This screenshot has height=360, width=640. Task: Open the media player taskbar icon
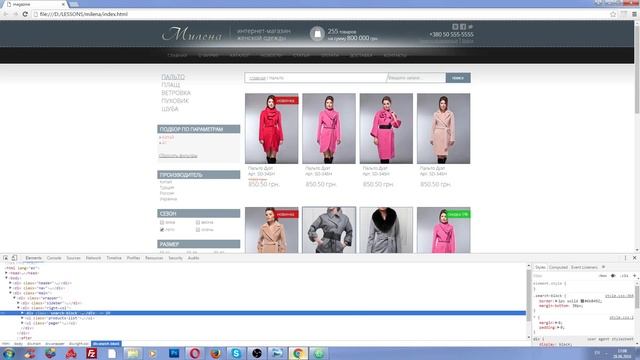click(x=153, y=353)
